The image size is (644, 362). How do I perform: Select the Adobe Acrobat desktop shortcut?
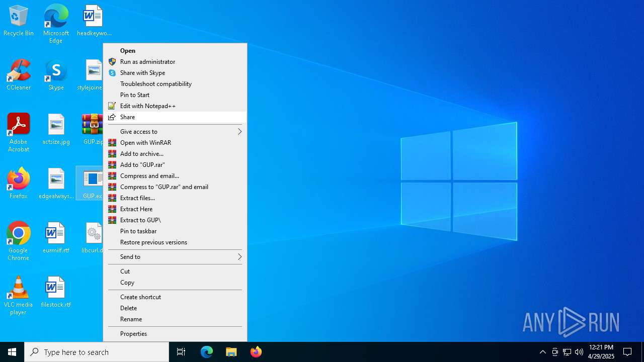[x=19, y=133]
